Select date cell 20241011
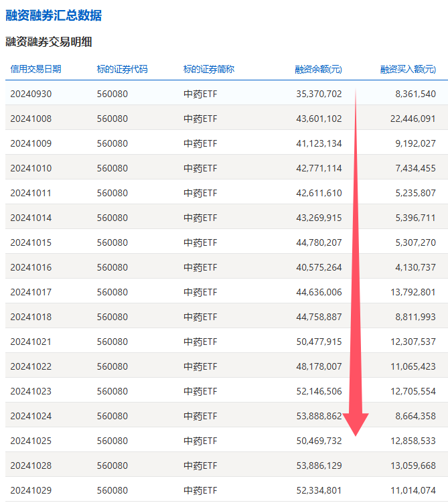448x503 pixels. (x=31, y=193)
